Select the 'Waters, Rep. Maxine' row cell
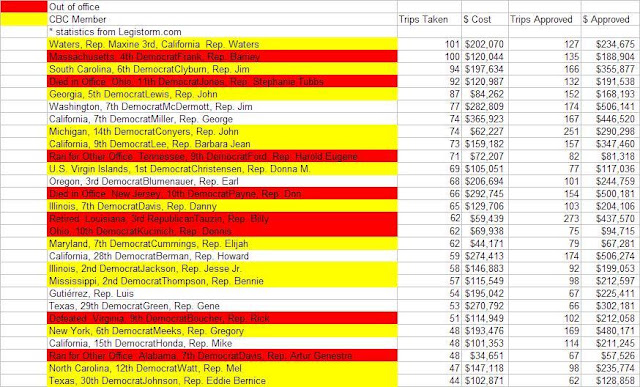The image size is (640, 387). [x=222, y=44]
